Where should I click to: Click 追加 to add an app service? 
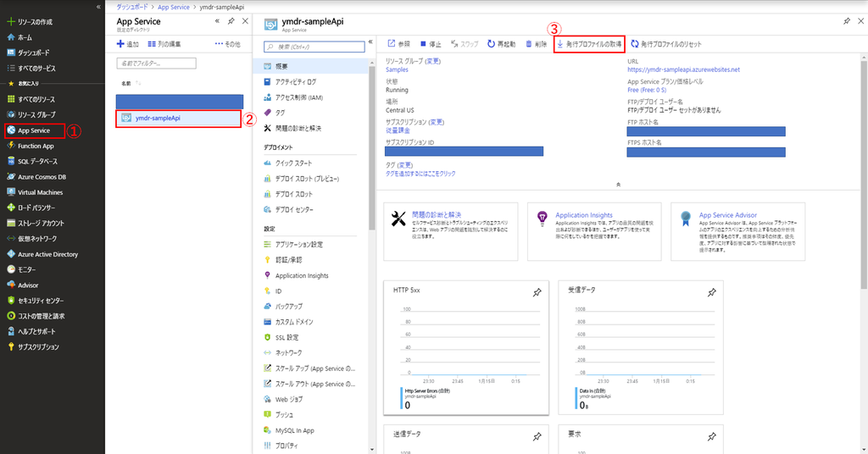[x=128, y=44]
